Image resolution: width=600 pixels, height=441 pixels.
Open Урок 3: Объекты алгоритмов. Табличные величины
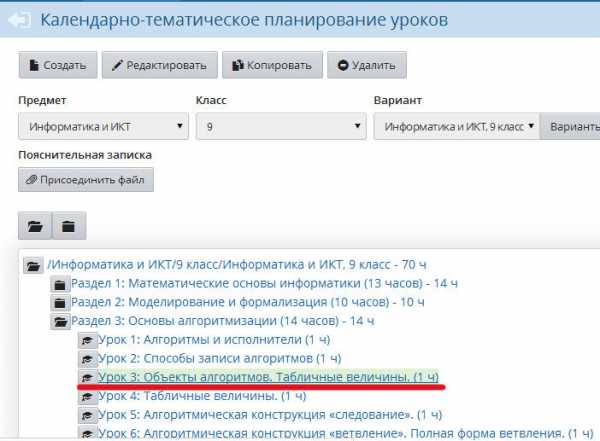pyautogui.click(x=268, y=377)
